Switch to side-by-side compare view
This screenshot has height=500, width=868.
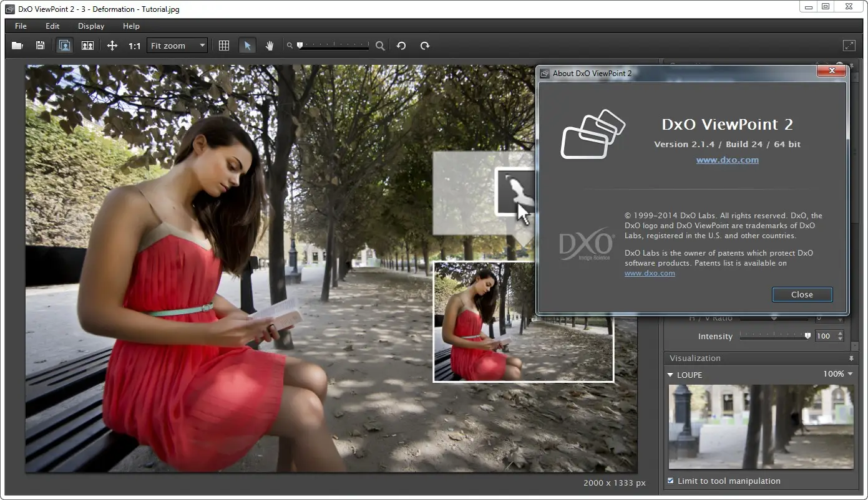[x=87, y=46]
